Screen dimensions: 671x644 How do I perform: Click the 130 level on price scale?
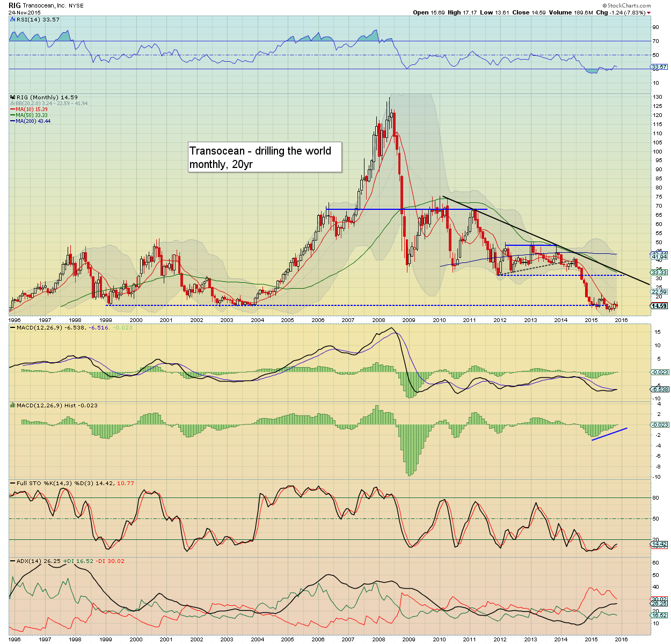pos(657,97)
